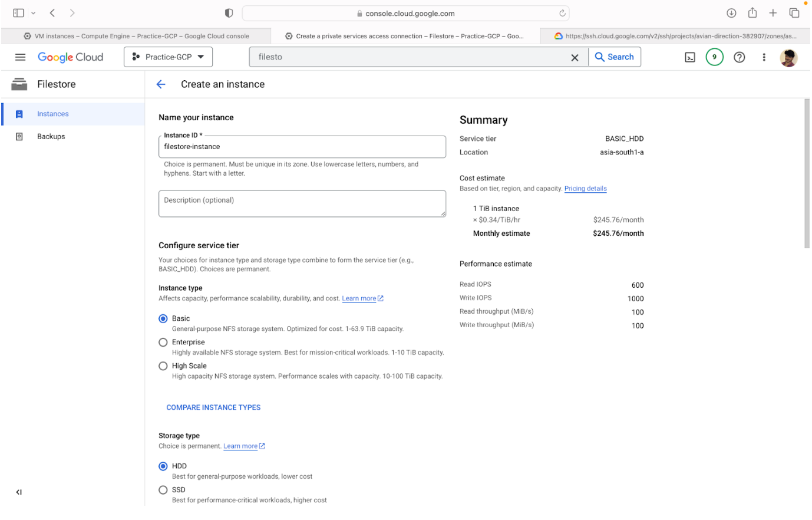Select the Enterprise instance type
This screenshot has height=520, width=812.
click(163, 342)
